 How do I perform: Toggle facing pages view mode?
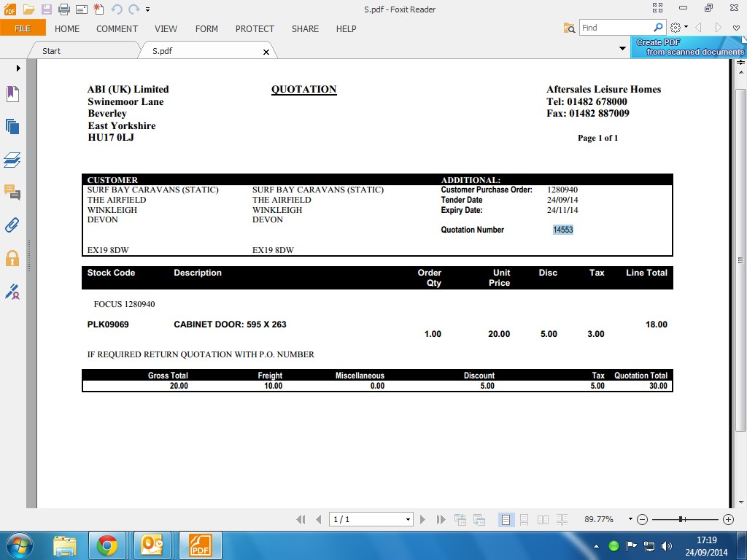tap(543, 519)
